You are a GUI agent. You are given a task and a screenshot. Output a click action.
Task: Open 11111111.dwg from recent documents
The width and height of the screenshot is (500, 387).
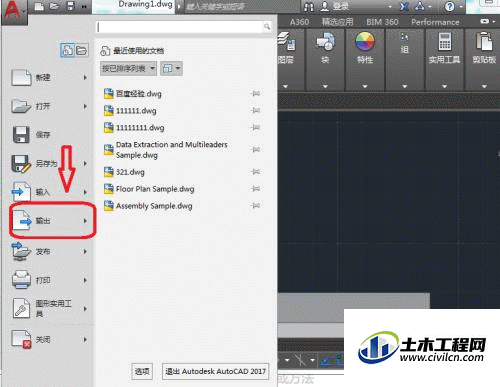point(140,128)
